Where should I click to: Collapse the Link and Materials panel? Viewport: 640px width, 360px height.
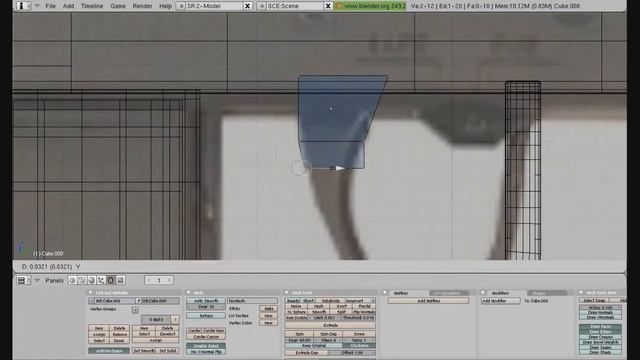(x=91, y=293)
